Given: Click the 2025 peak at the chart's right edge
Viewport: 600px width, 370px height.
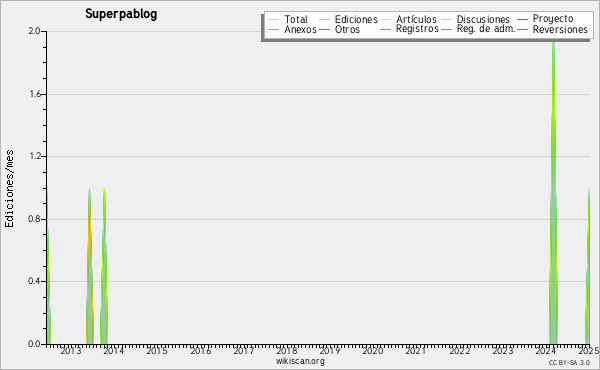Looking at the screenshot, I should (588, 266).
